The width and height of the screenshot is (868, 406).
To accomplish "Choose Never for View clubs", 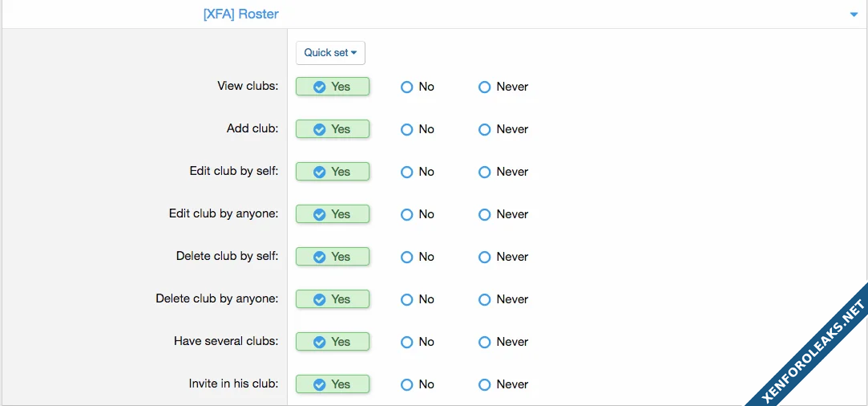I will (485, 87).
